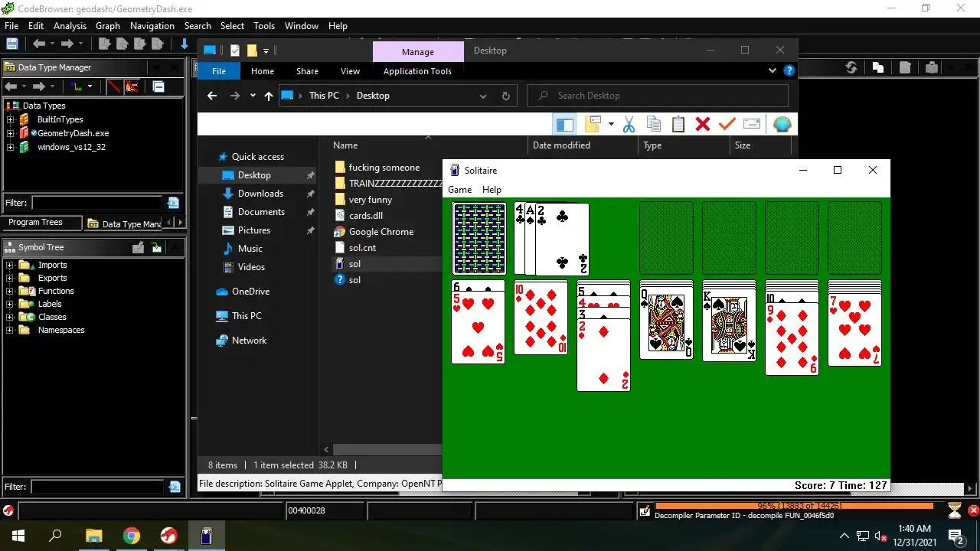Screen dimensions: 980x551
Task: Expand the BuiltInTypes tree node
Action: pyautogui.click(x=11, y=119)
